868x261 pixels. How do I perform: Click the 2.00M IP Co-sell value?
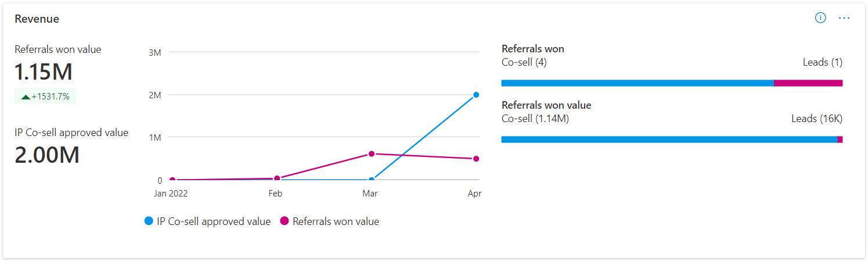coord(47,155)
